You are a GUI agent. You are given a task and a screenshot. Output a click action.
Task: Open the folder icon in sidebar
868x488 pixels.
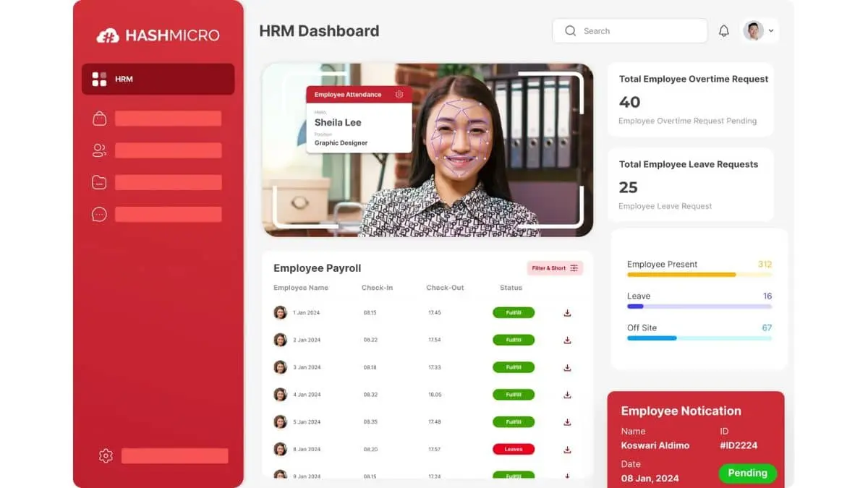[100, 182]
